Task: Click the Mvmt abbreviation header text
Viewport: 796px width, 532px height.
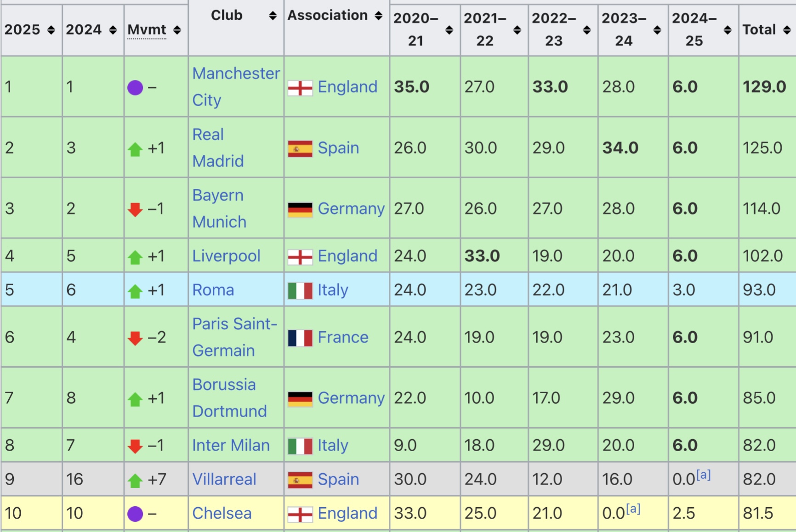Action: point(147,30)
